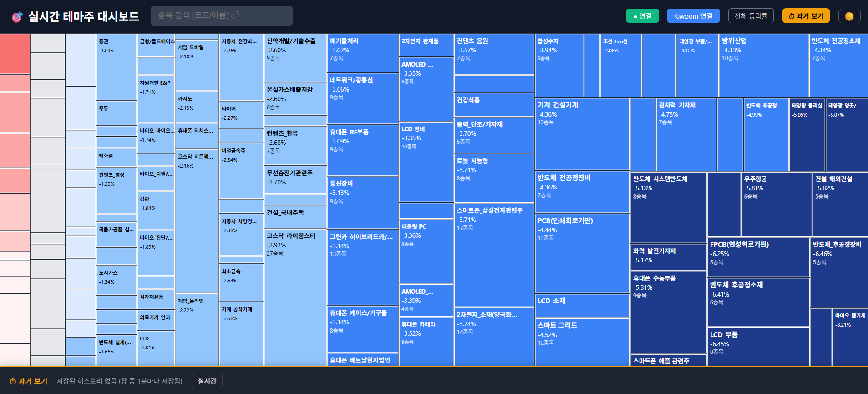Select the 전체 등락률 button

751,16
